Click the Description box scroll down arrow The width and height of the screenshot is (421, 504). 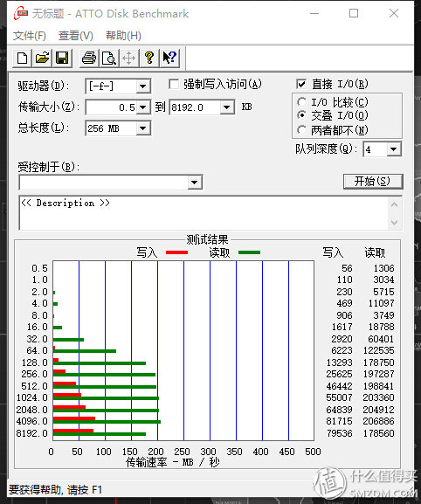(394, 223)
